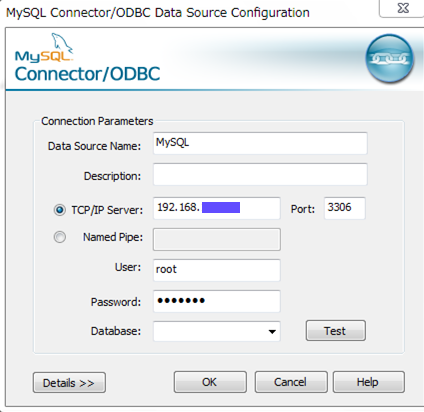Click the "Data Source Name:" label
This screenshot has width=424, height=412.
click(94, 146)
